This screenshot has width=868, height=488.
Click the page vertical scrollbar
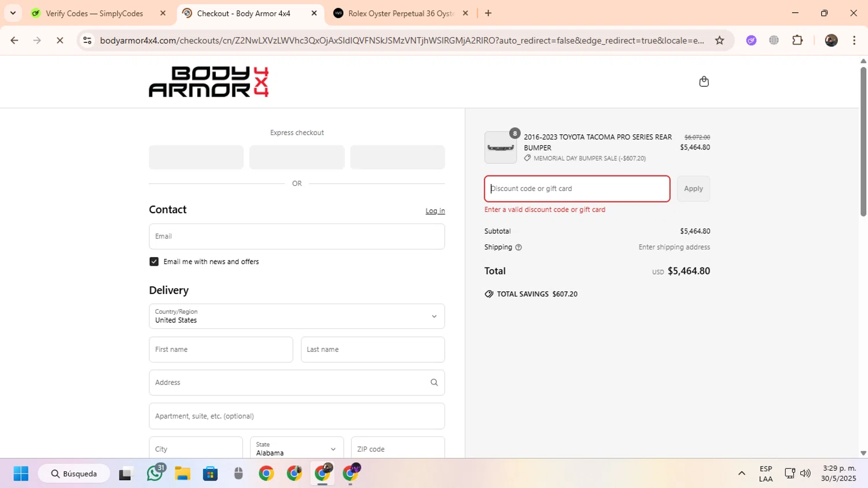click(863, 142)
